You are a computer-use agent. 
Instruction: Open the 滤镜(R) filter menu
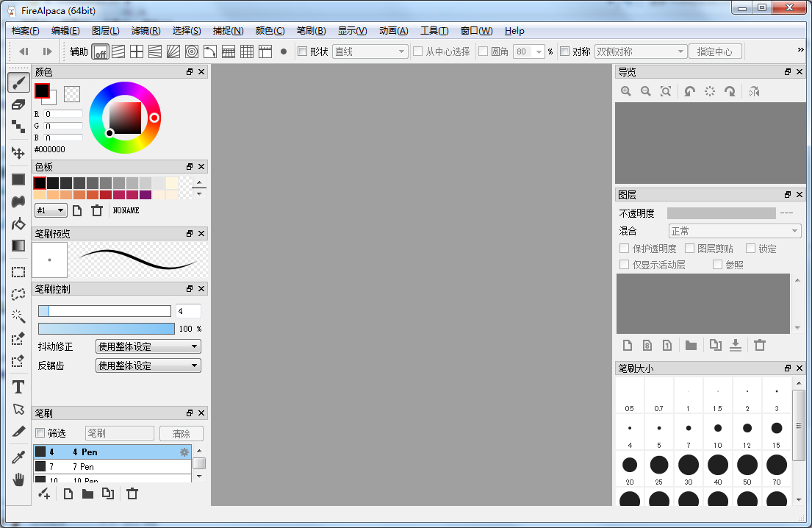click(x=145, y=31)
